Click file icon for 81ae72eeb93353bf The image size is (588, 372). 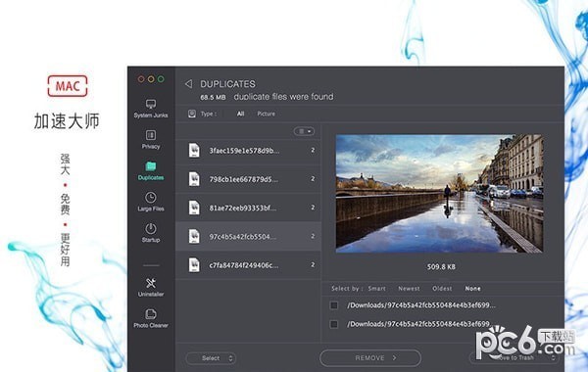194,208
